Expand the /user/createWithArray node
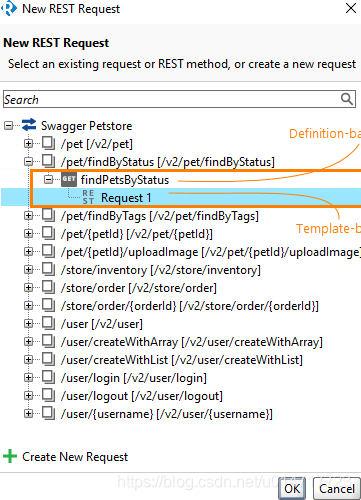This screenshot has height=500, width=361. 28,342
